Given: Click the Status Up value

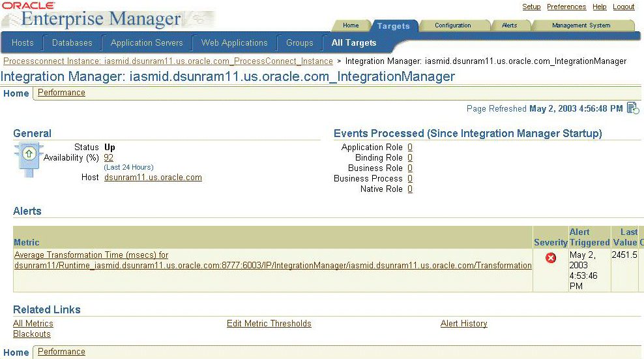Looking at the screenshot, I should (110, 148).
